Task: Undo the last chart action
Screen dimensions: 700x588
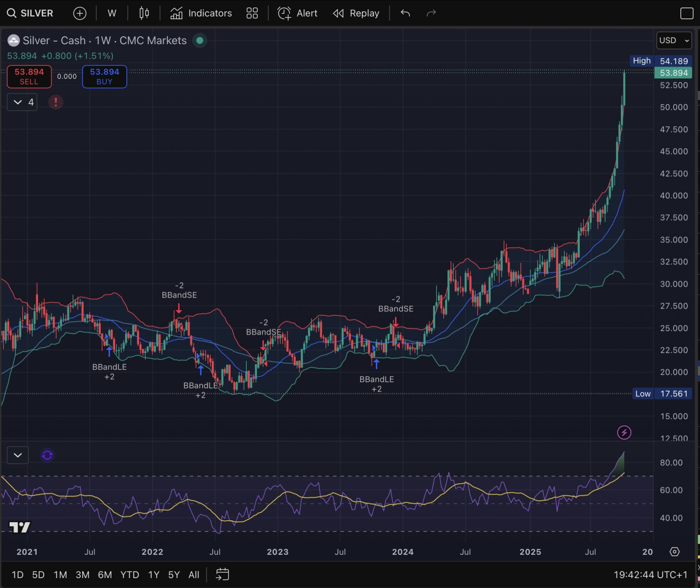Action: [405, 13]
